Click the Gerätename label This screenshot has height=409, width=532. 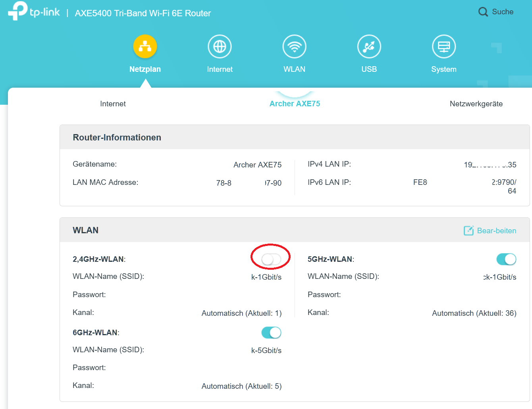coord(94,164)
